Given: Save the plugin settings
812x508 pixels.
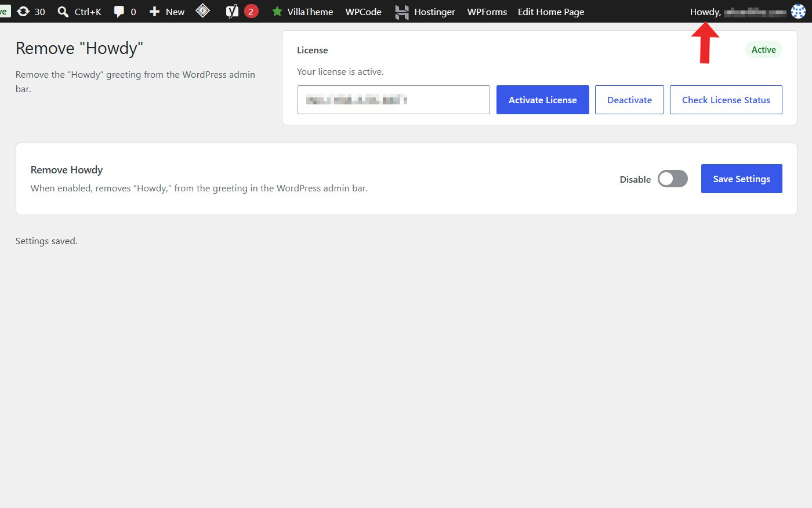Looking at the screenshot, I should tap(742, 179).
